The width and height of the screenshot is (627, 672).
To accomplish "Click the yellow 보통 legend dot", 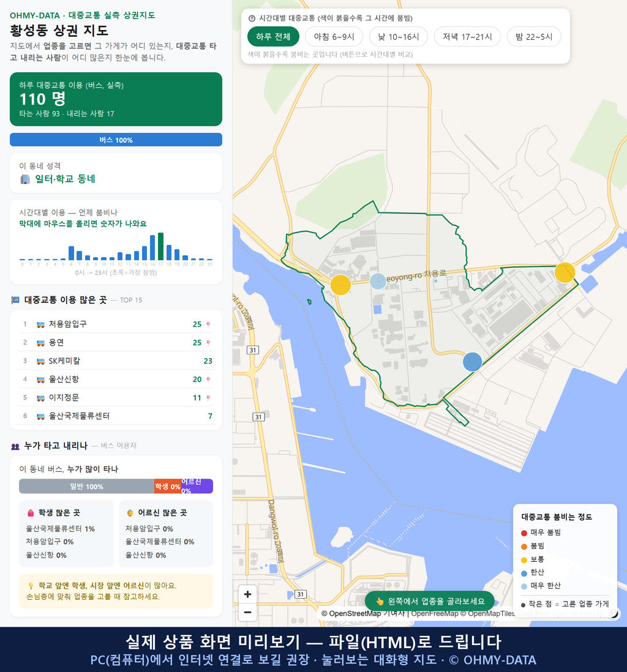I will click(524, 560).
